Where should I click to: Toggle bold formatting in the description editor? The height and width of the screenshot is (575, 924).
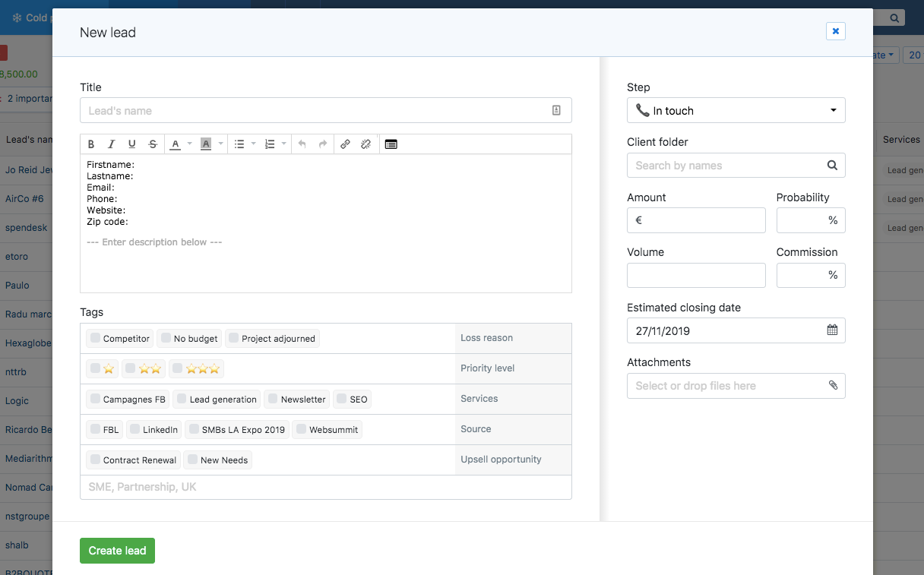pyautogui.click(x=91, y=144)
